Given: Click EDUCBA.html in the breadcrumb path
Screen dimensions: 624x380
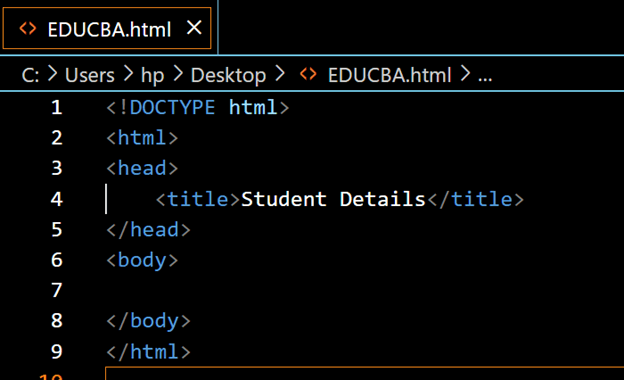Looking at the screenshot, I should (389, 75).
